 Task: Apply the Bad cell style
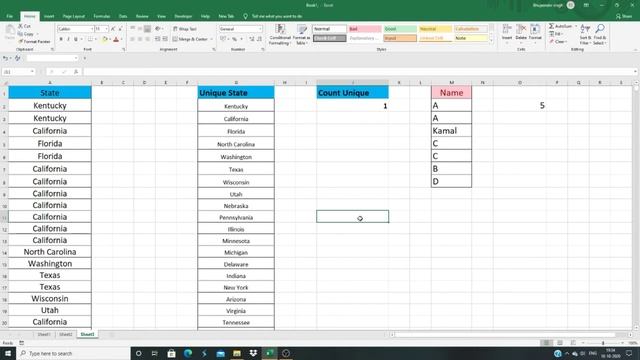364,29
